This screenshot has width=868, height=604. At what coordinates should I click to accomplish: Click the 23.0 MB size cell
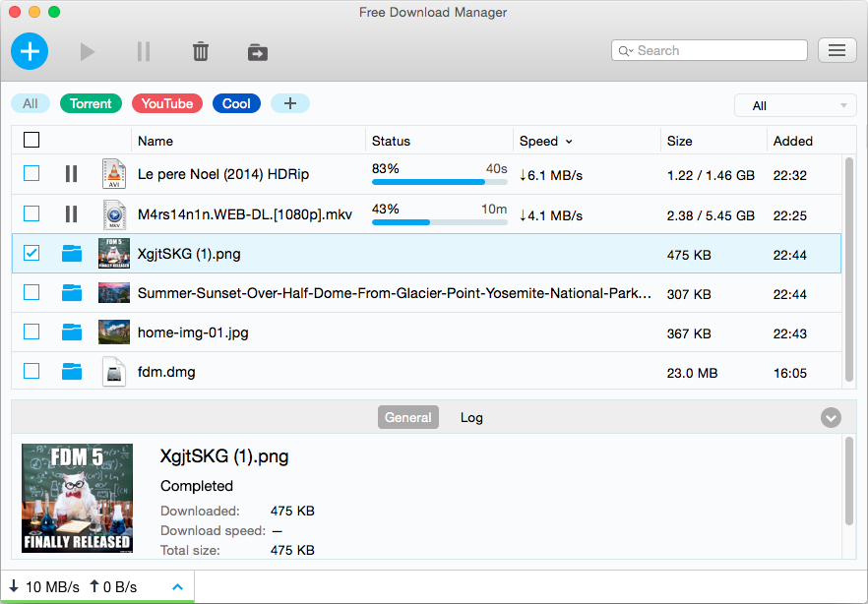(692, 374)
